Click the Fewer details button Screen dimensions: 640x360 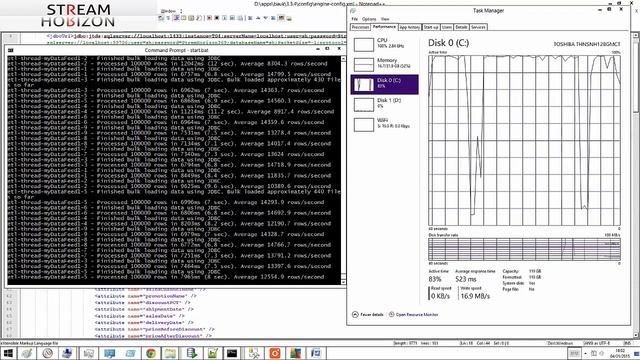tap(368, 315)
